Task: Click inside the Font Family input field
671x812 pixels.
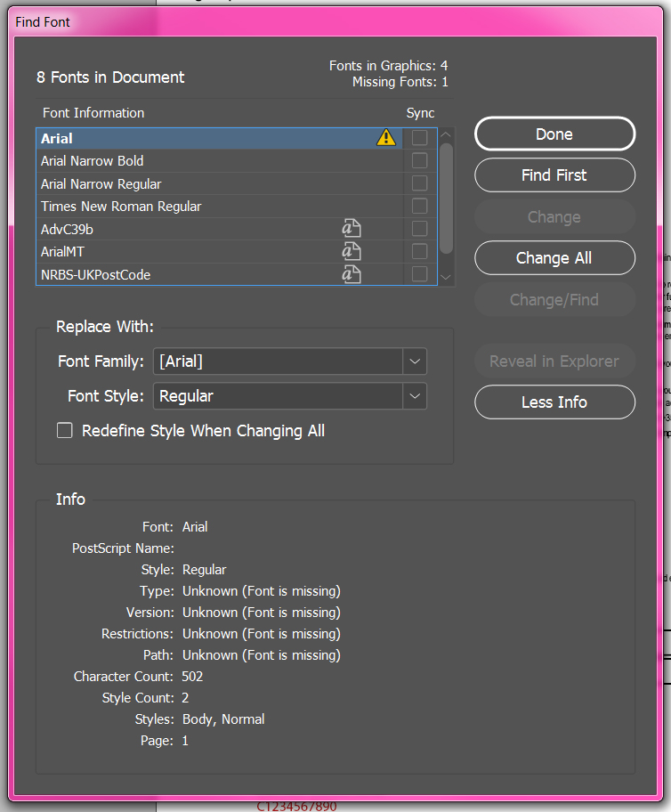Action: [278, 361]
